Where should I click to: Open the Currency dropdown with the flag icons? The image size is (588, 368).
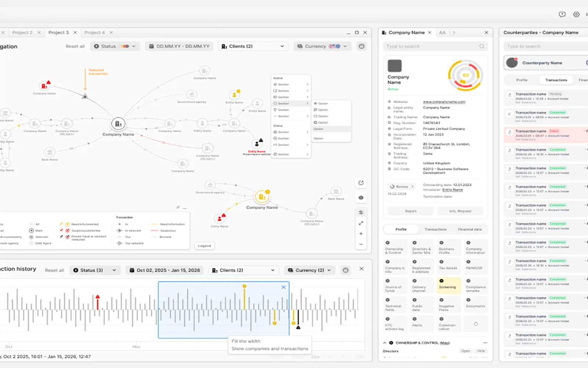[322, 46]
